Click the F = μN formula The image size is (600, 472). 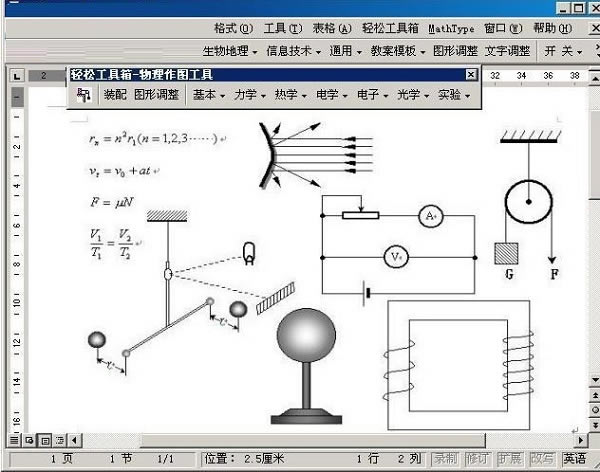click(112, 202)
